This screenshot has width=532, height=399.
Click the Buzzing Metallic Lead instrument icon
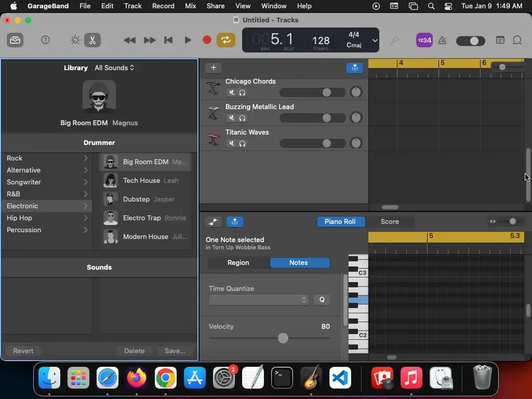pyautogui.click(x=213, y=113)
